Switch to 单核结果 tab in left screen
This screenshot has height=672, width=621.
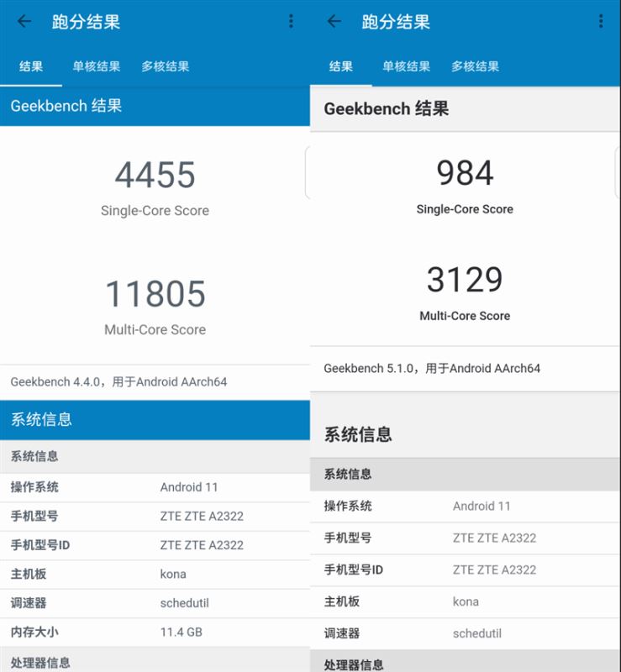point(97,66)
